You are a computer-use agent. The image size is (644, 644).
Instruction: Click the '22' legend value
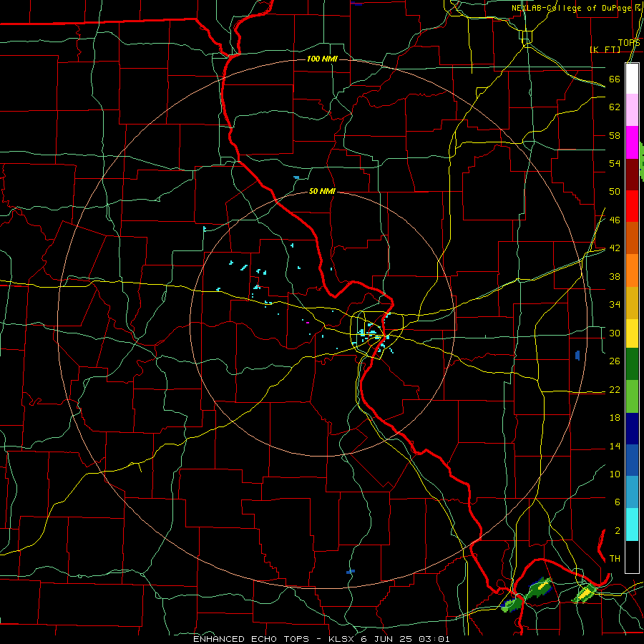pyautogui.click(x=615, y=389)
